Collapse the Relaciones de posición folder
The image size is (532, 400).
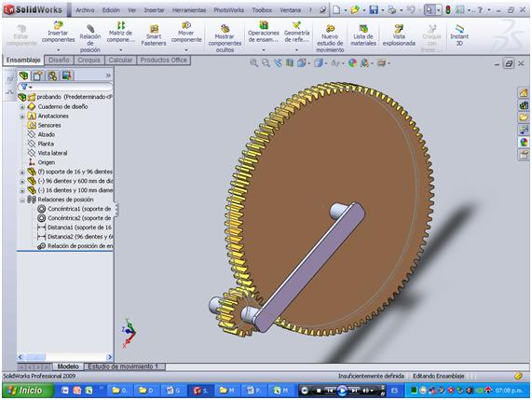pos(22,200)
